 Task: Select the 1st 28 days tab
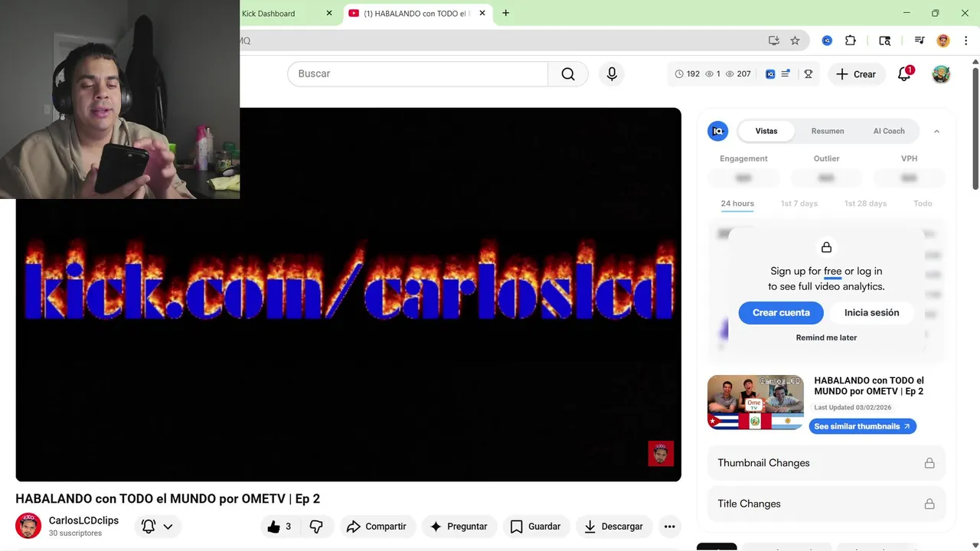coord(865,204)
